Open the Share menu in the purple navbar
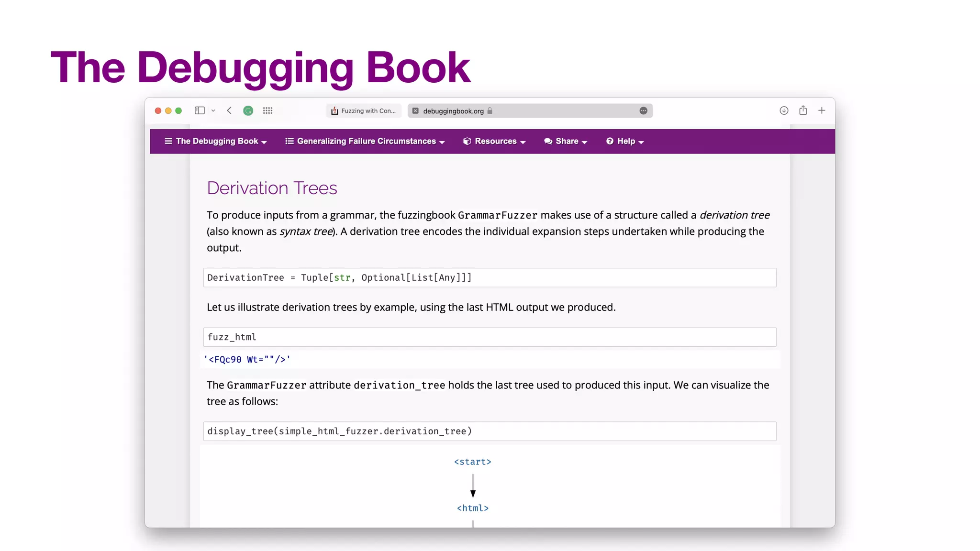The width and height of the screenshot is (980, 551). tap(566, 141)
